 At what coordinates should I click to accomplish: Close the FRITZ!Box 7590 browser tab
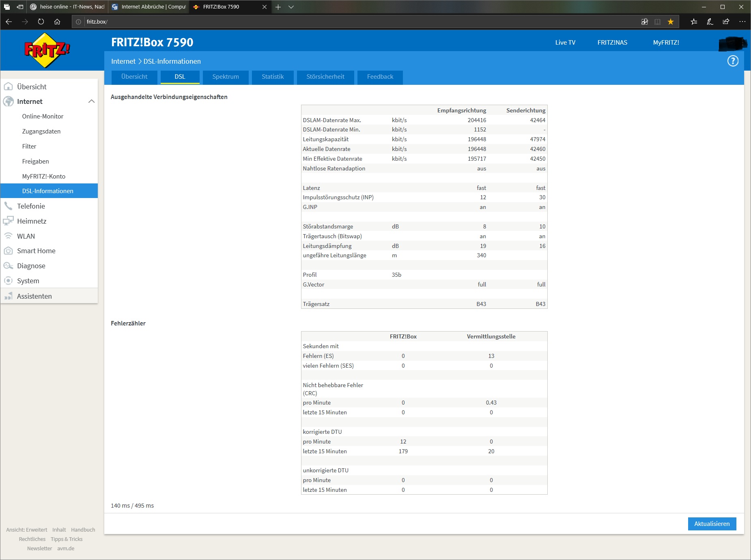click(x=265, y=7)
